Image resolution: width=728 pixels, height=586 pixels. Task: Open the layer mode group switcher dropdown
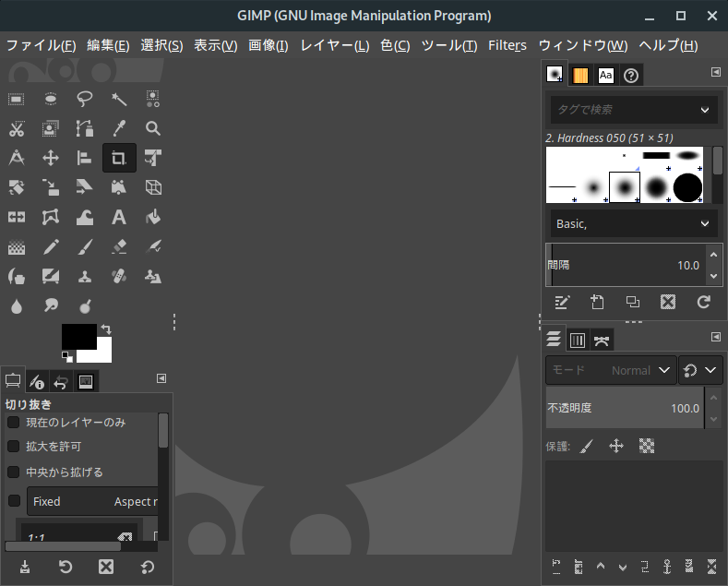(700, 370)
